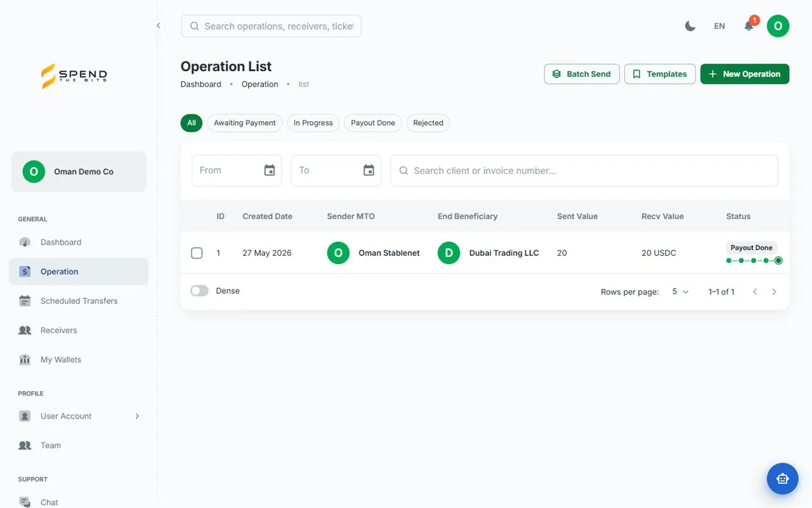Click the Batch Send button
The height and width of the screenshot is (508, 812).
pyautogui.click(x=582, y=74)
